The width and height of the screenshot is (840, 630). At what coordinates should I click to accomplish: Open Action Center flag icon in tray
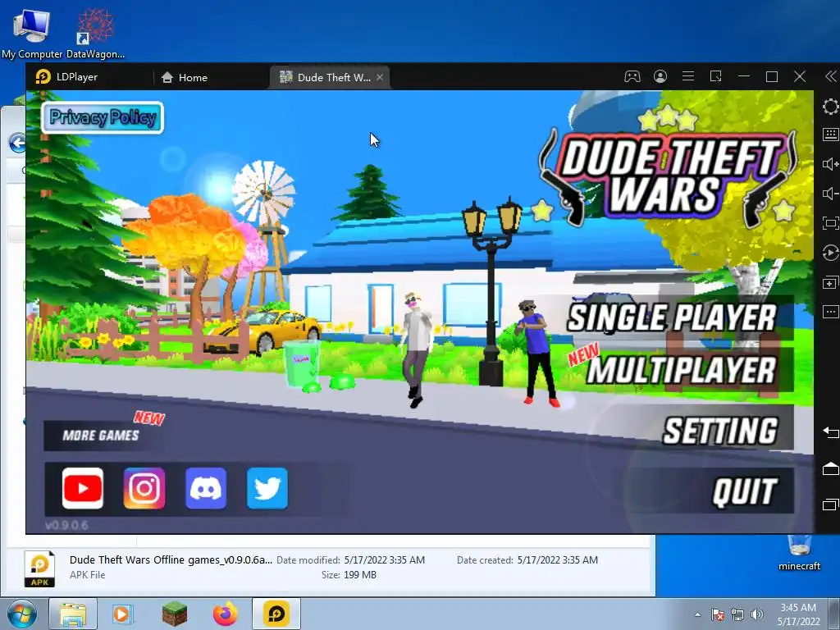[x=718, y=614]
